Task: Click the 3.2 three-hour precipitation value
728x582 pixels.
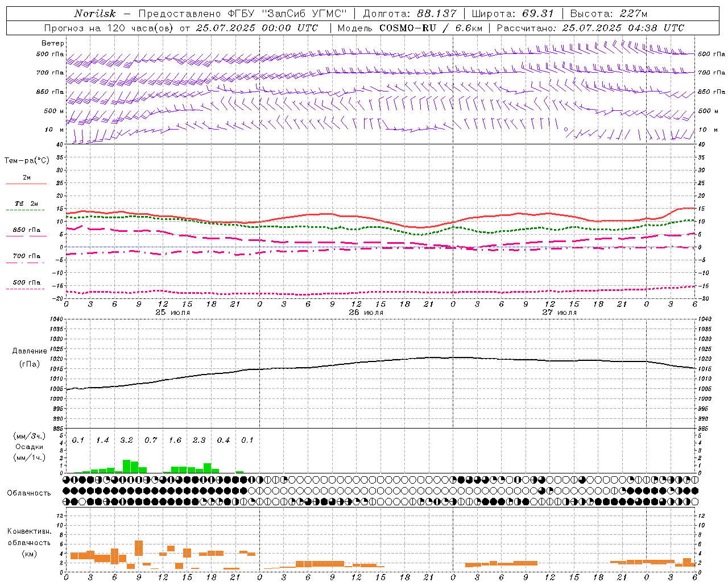Action: tap(126, 440)
